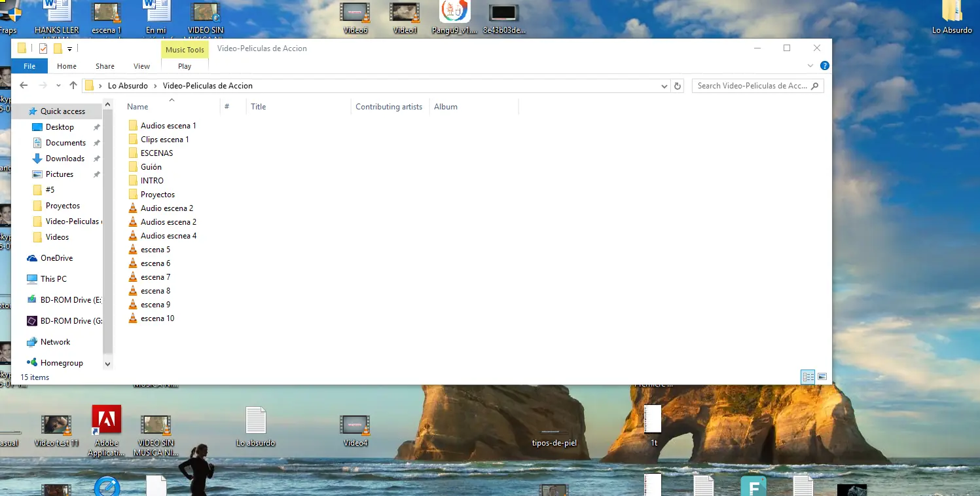Open Lo absurdo text file on desktop
Screen dimensions: 980x496
pyautogui.click(x=255, y=427)
